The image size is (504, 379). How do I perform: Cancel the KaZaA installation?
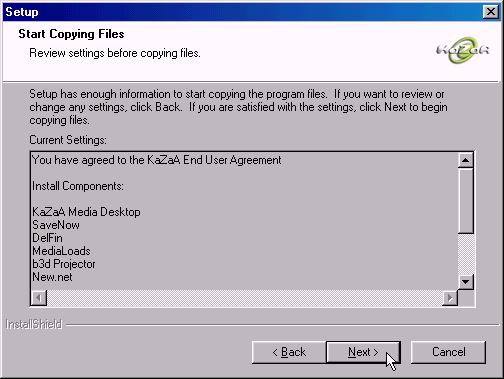click(x=448, y=352)
